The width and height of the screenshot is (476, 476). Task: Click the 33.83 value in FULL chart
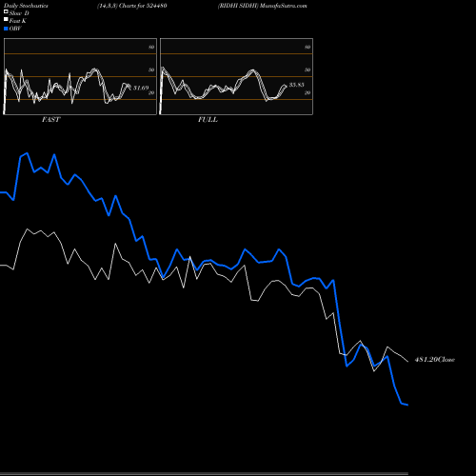[297, 85]
